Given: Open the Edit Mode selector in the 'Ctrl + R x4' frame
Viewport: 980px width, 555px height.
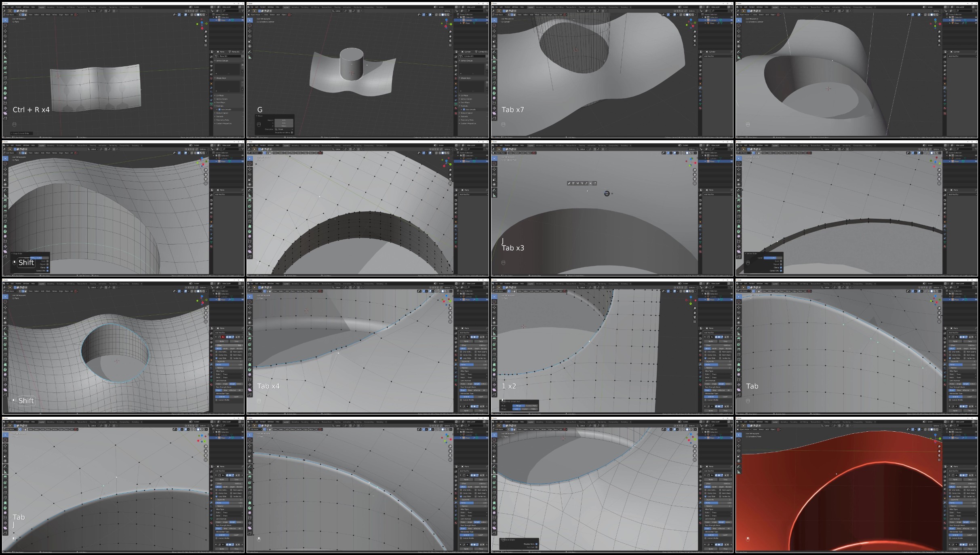Looking at the screenshot, I should [x=11, y=15].
